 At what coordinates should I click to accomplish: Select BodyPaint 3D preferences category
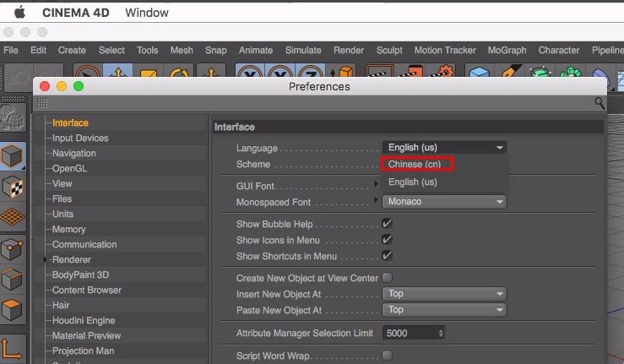(x=80, y=274)
